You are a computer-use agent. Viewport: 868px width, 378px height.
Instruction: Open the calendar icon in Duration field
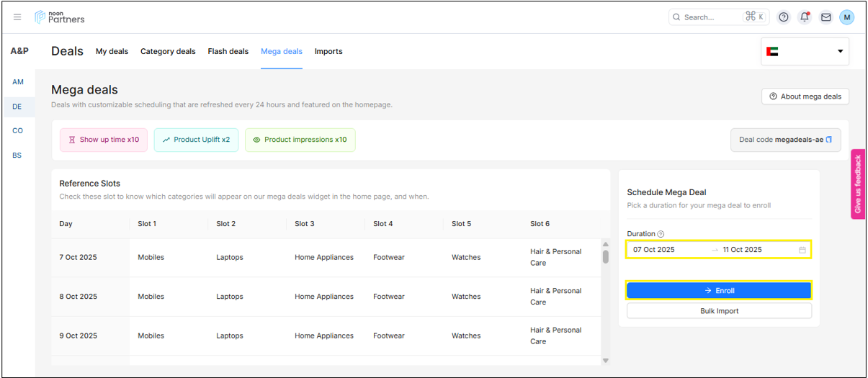coord(802,250)
